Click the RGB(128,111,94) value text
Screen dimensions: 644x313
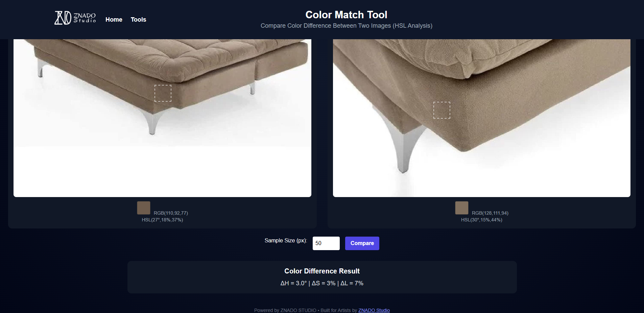click(x=490, y=213)
